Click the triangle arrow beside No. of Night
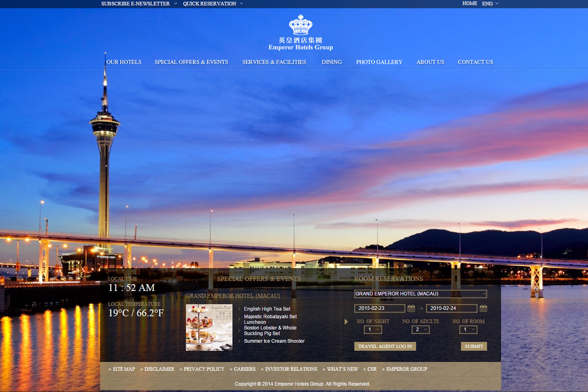The width and height of the screenshot is (588, 392). pyautogui.click(x=346, y=322)
